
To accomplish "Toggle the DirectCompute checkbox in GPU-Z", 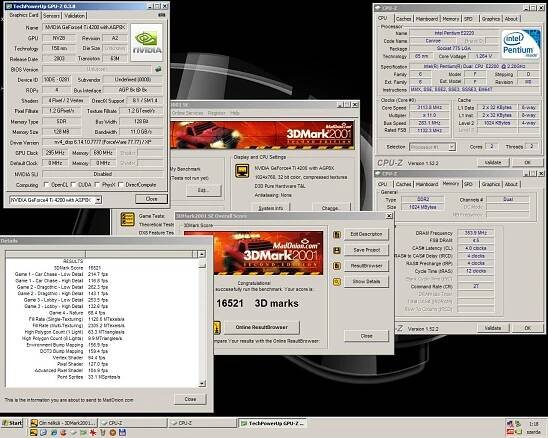I will tap(121, 185).
